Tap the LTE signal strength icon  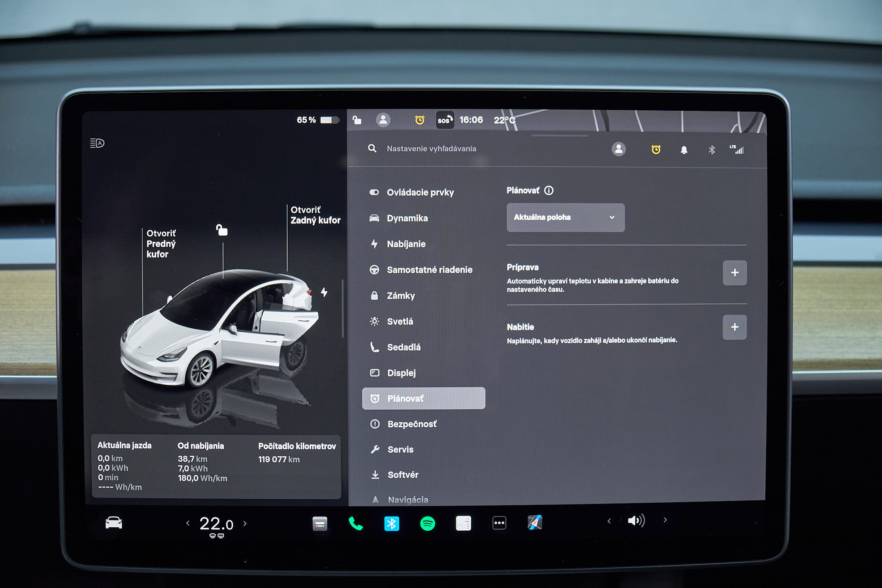(x=736, y=149)
